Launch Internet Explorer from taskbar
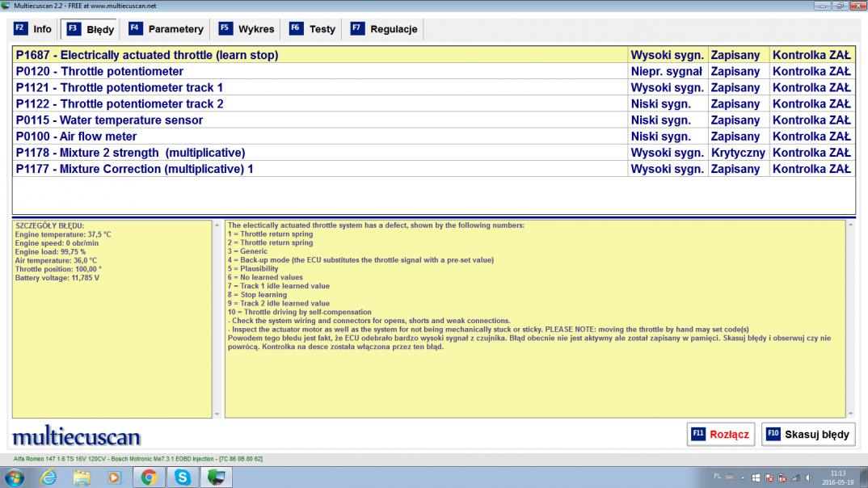Viewport: 868px width, 488px height. [48, 477]
